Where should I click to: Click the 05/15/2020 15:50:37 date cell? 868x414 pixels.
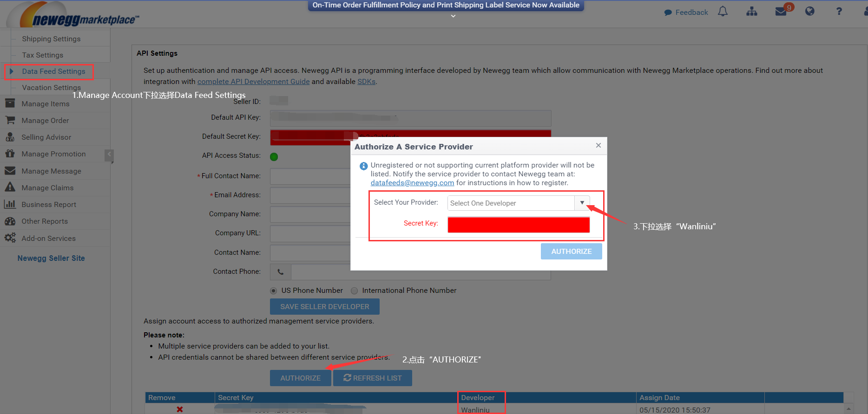pos(675,410)
